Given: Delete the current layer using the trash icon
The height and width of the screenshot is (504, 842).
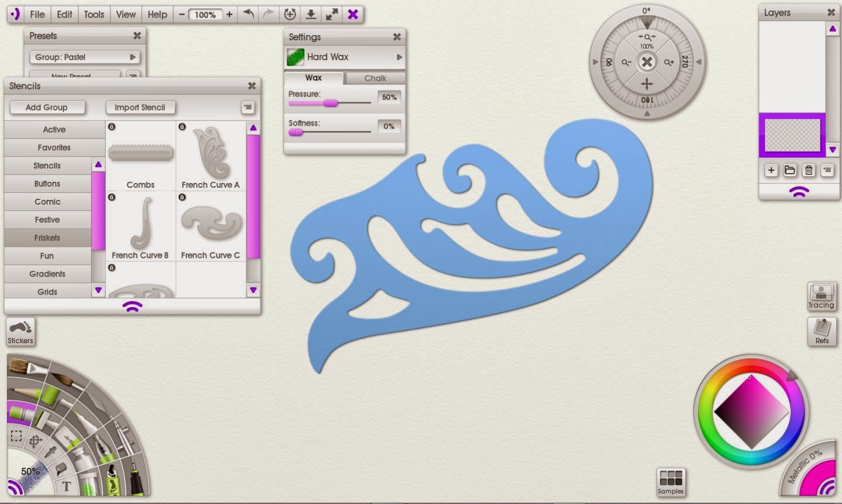Looking at the screenshot, I should [x=809, y=170].
